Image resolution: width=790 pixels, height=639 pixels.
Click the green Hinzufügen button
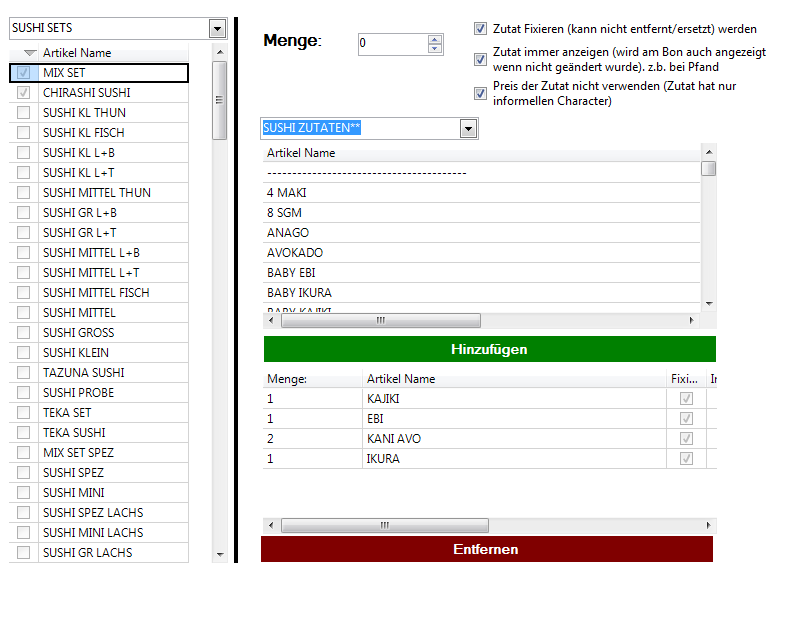click(489, 349)
